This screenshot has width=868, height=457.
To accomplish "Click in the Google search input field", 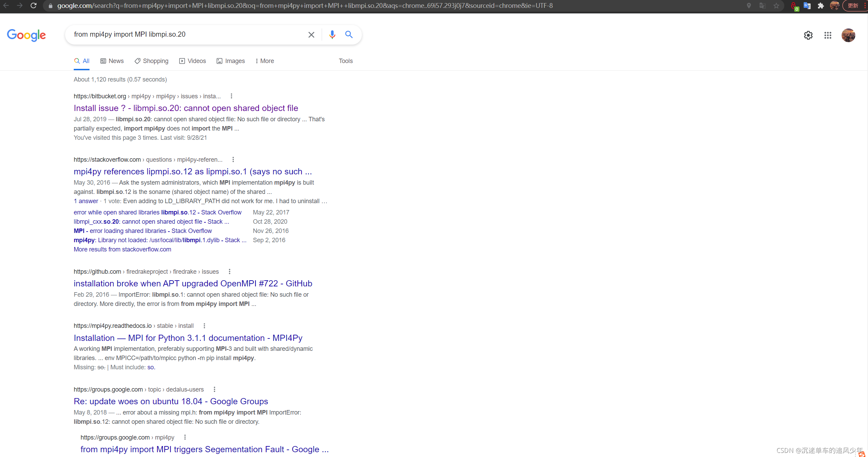I will tap(185, 35).
